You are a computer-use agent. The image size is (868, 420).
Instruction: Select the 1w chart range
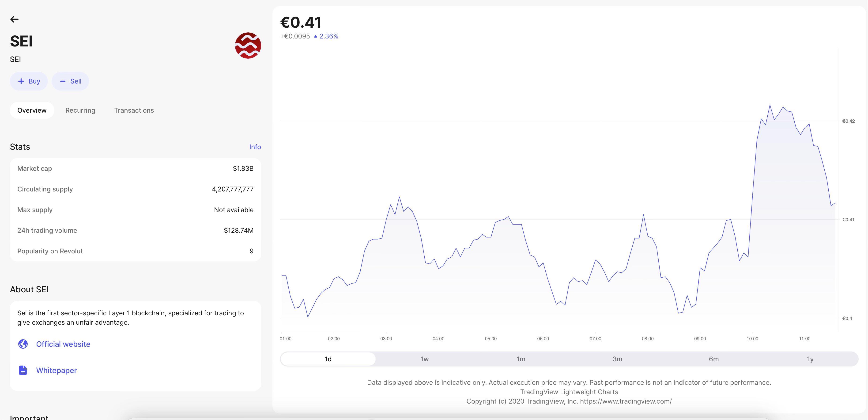(x=424, y=359)
